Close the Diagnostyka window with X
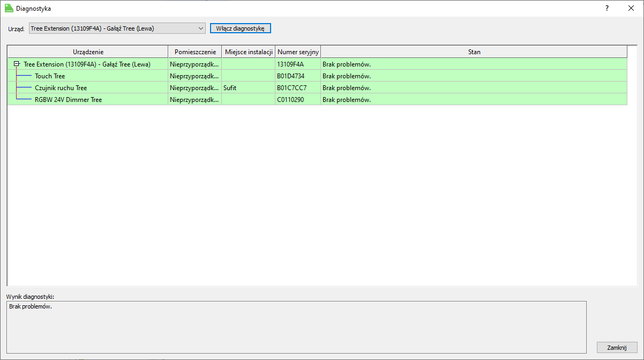 [631, 8]
